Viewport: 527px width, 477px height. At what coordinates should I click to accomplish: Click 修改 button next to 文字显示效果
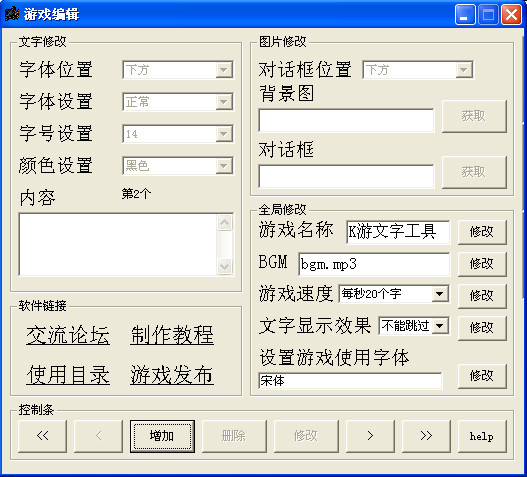(x=482, y=327)
